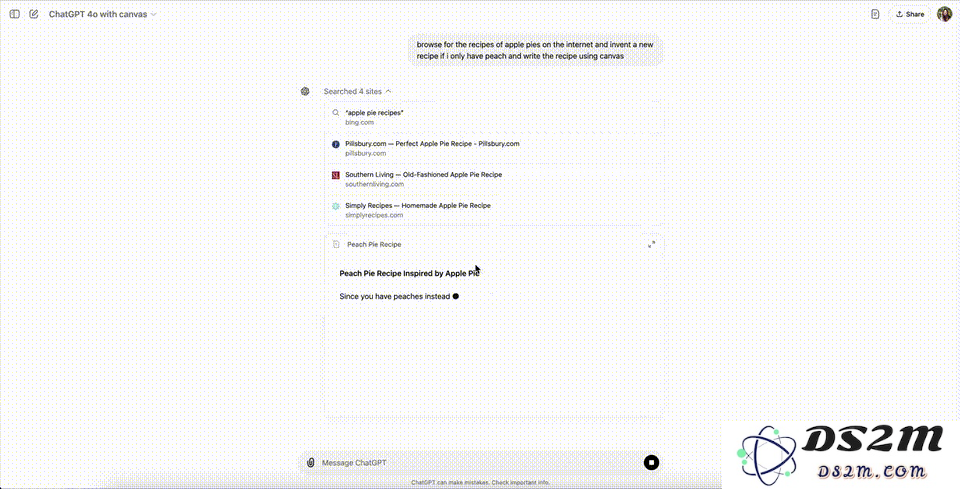
Task: Open the bing.com apple pie recipes search
Action: pyautogui.click(x=374, y=117)
